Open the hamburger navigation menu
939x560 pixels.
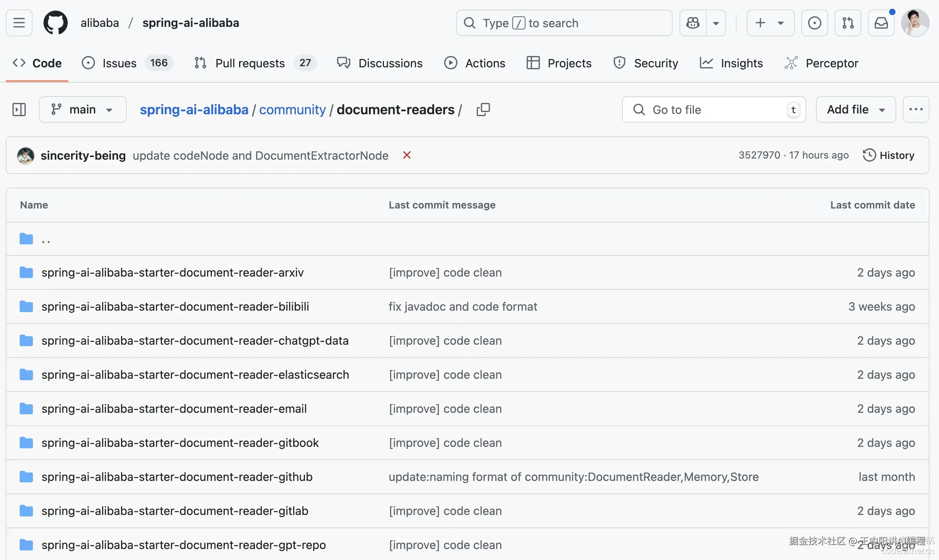pyautogui.click(x=19, y=23)
